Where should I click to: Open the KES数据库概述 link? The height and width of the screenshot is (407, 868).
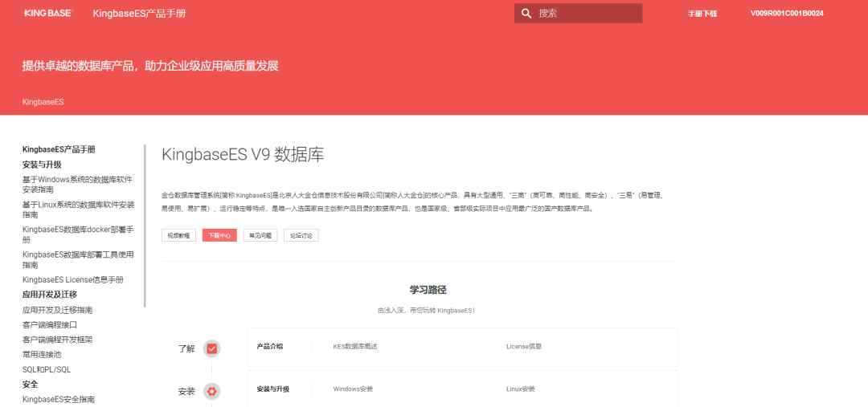[355, 347]
